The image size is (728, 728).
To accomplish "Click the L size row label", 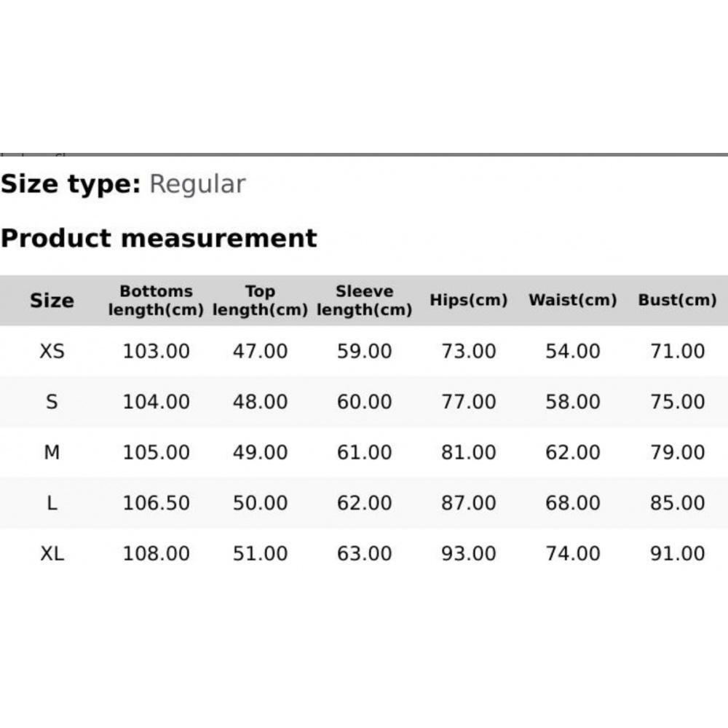I will pyautogui.click(x=52, y=503).
